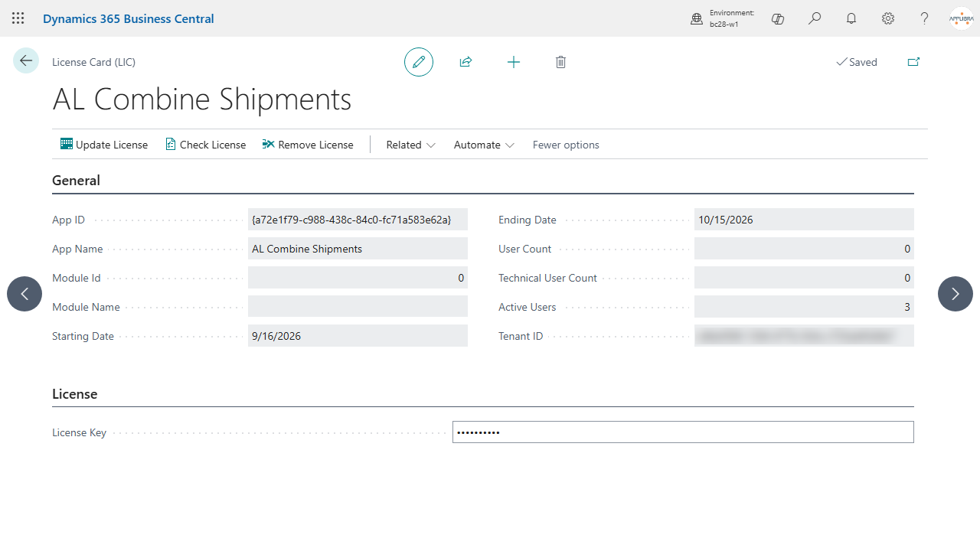Click the blurred Tenant ID field
The width and height of the screenshot is (980, 551).
click(x=804, y=336)
